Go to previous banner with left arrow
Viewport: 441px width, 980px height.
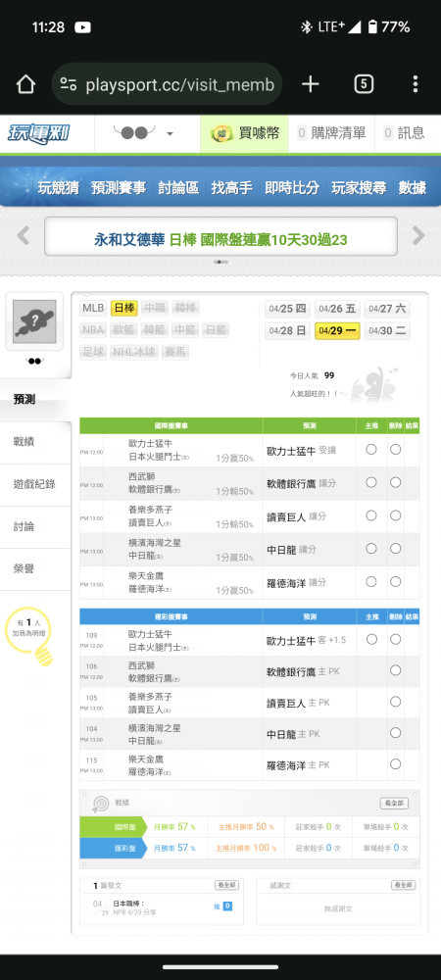[24, 235]
